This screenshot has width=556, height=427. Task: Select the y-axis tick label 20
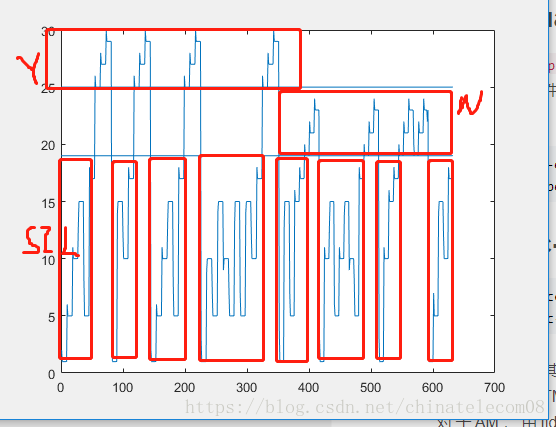[49, 146]
